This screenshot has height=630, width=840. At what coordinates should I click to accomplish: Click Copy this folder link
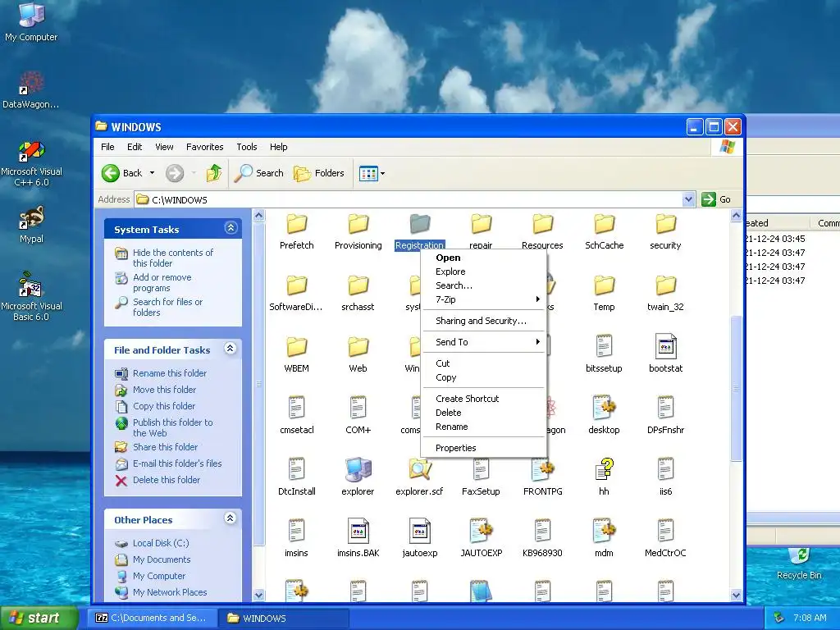click(164, 406)
